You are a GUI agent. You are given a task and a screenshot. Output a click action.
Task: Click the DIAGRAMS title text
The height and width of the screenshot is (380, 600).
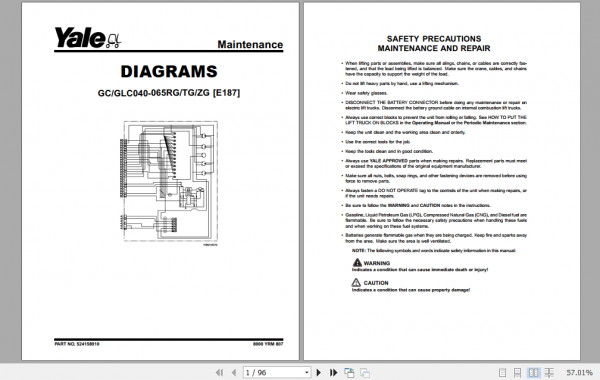(169, 72)
